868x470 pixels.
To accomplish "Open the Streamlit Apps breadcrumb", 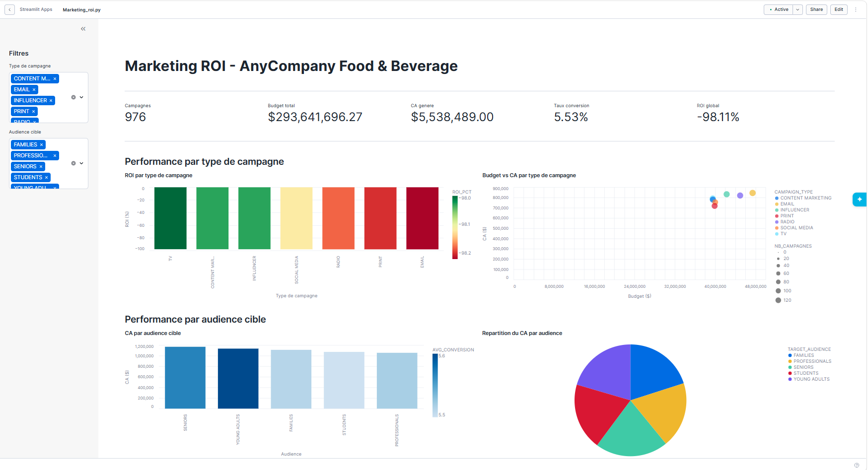I will click(x=36, y=9).
